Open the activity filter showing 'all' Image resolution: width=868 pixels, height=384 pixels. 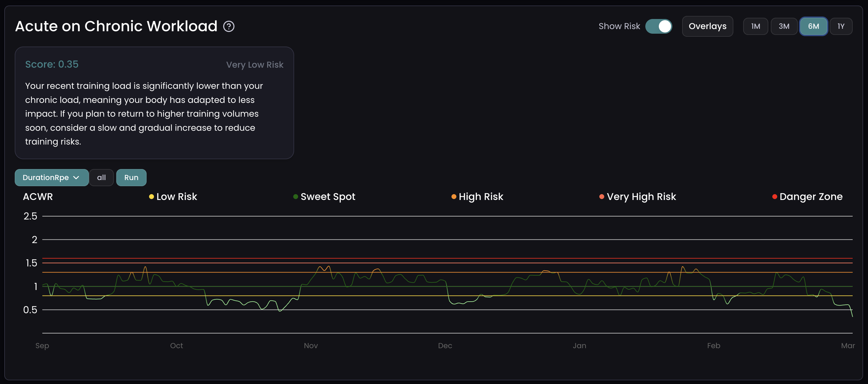(102, 177)
